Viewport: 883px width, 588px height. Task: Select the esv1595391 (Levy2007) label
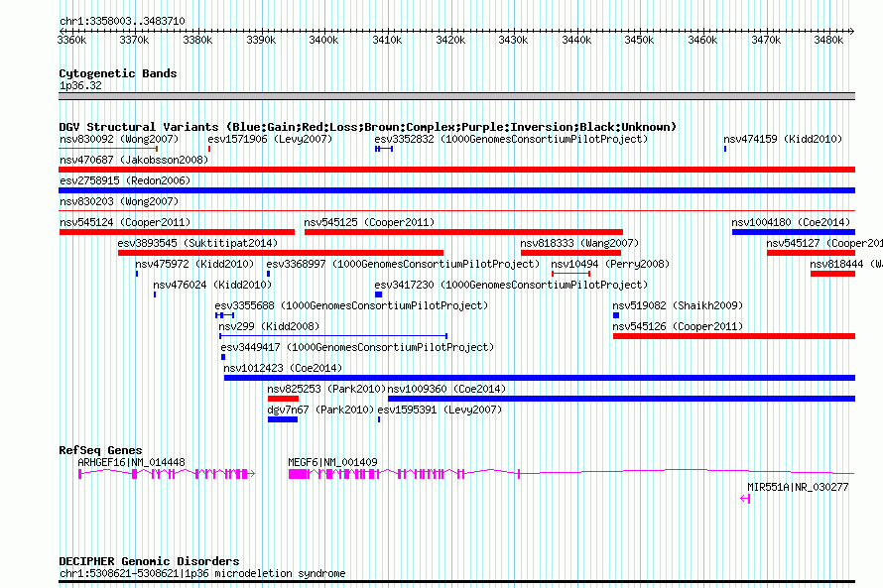pyautogui.click(x=440, y=410)
